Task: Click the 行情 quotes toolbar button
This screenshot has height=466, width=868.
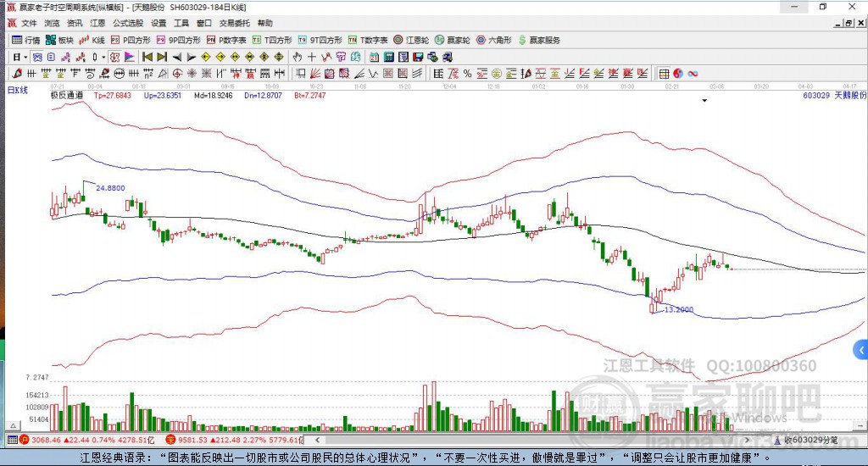Action: click(26, 40)
